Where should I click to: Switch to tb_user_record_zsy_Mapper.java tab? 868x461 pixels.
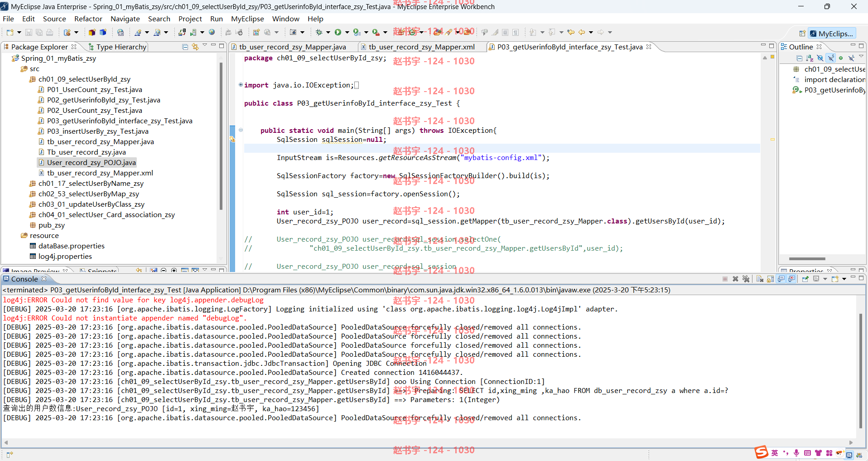tap(292, 47)
